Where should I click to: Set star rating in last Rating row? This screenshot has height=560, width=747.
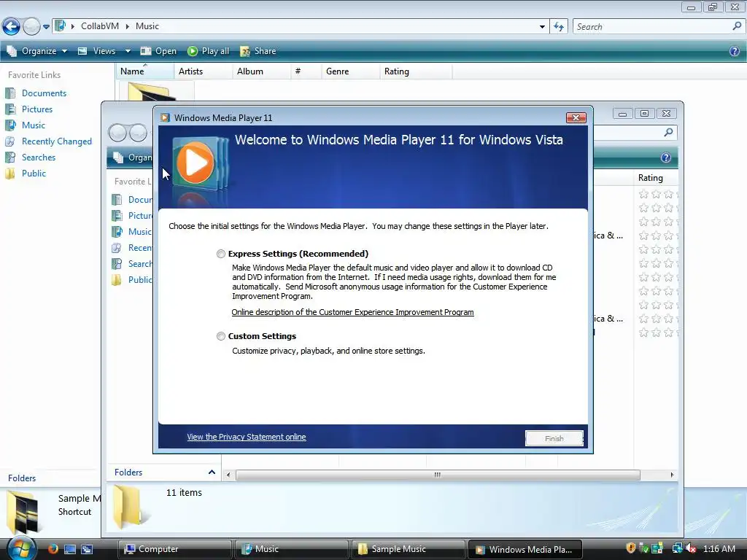point(659,332)
